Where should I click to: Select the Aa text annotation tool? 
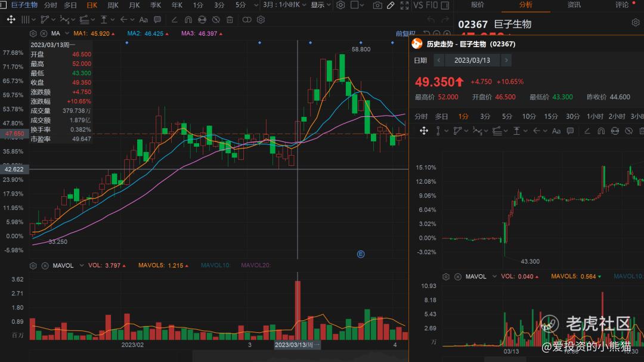(143, 19)
